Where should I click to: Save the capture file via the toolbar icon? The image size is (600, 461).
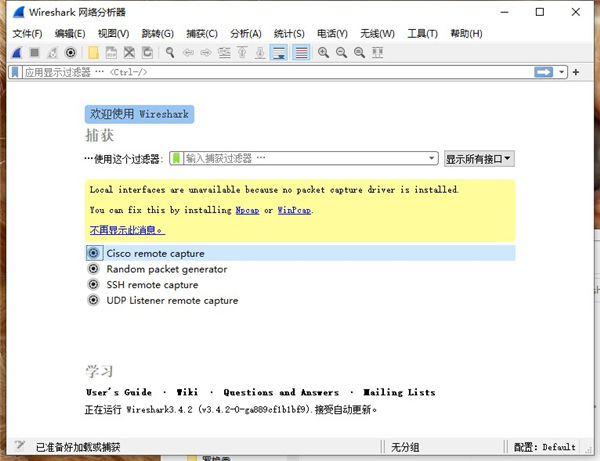coord(111,52)
